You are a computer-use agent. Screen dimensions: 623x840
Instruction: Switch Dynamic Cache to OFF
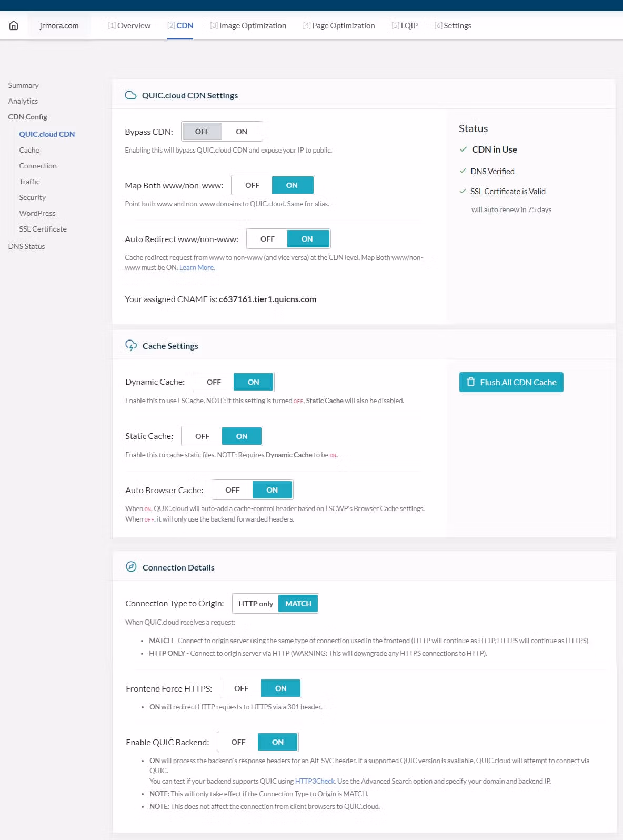pos(214,382)
